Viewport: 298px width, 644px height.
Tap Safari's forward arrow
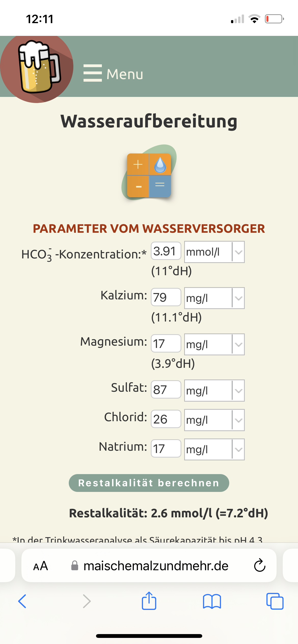point(87,601)
